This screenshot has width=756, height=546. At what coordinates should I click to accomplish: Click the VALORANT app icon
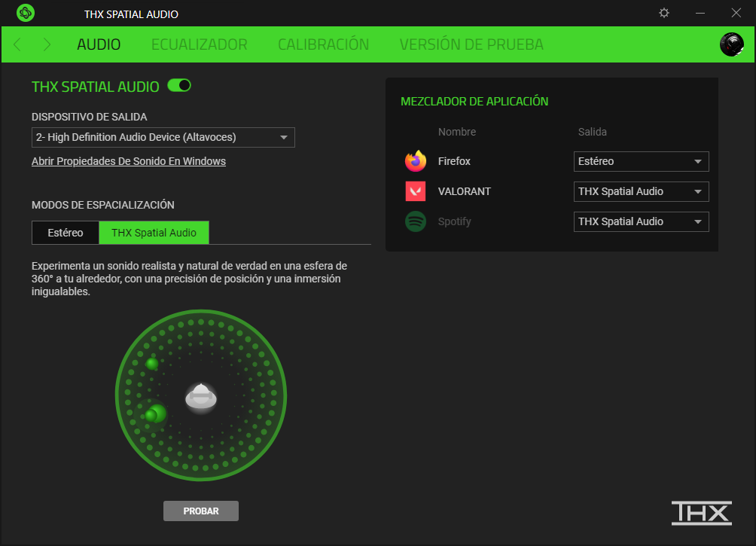416,191
